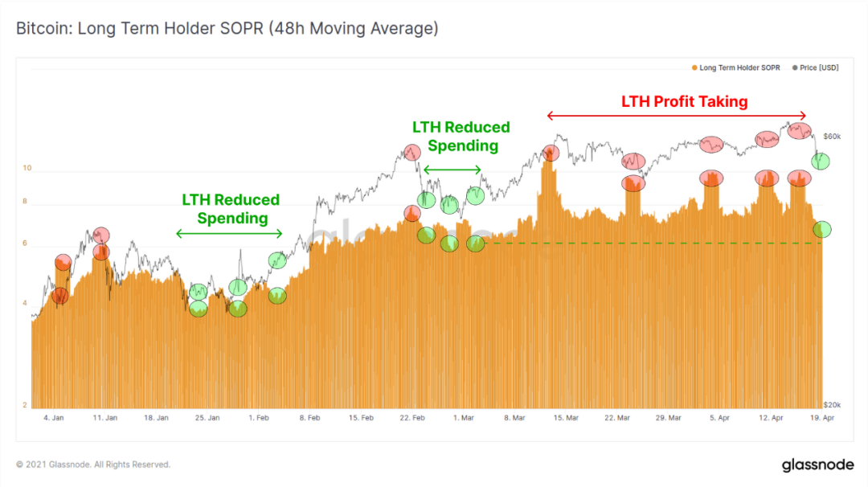Click the 15. Mar date tick
This screenshot has width=868, height=487.
pos(566,418)
